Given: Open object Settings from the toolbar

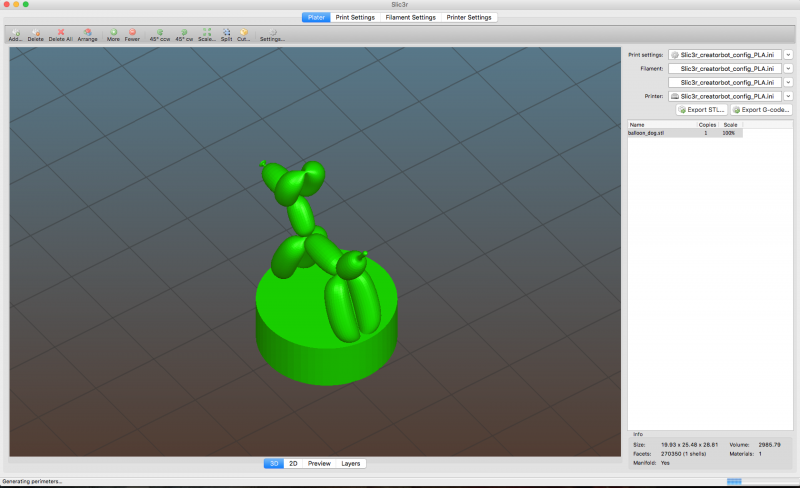Looking at the screenshot, I should tap(272, 35).
